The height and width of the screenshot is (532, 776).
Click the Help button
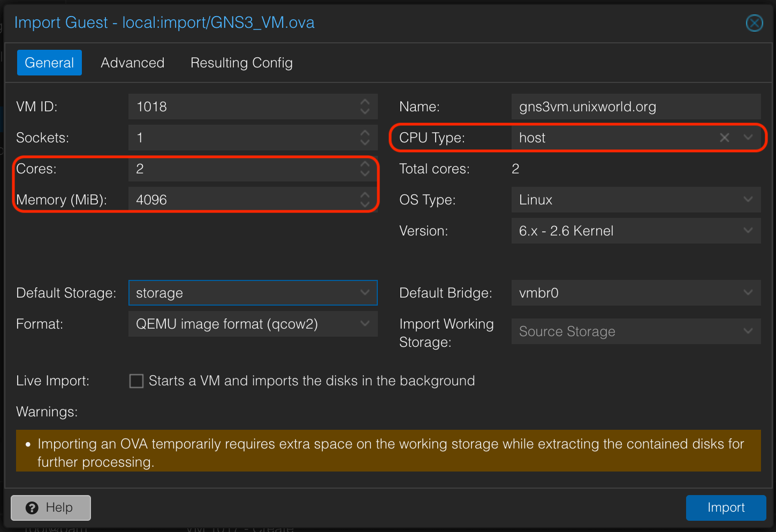pos(51,507)
